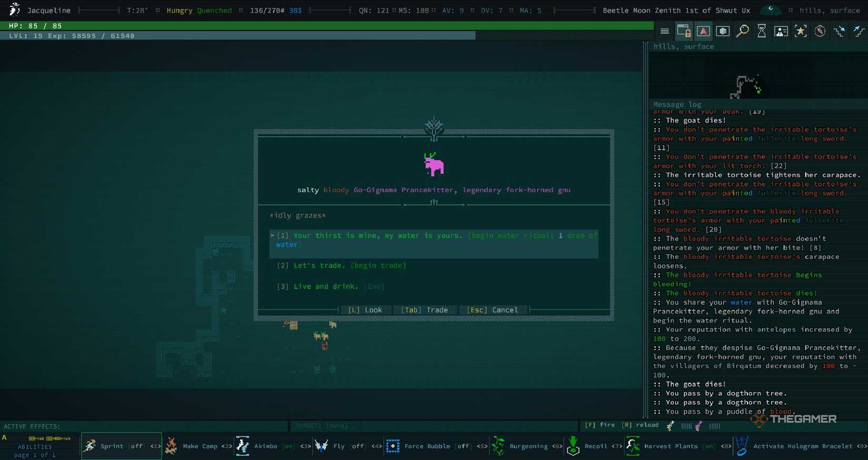Click the "Hungry" status text
This screenshot has width=868, height=460.
(179, 10)
